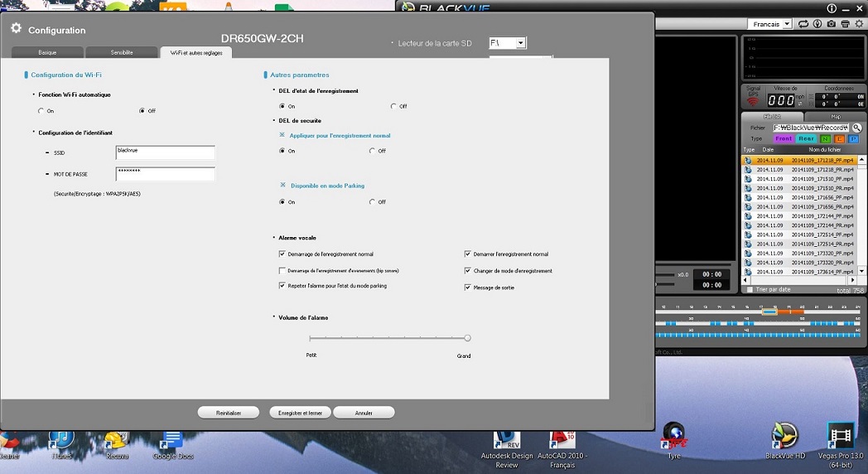The width and height of the screenshot is (868, 474).
Task: Switch to the Sensibilite tab
Action: coord(122,52)
